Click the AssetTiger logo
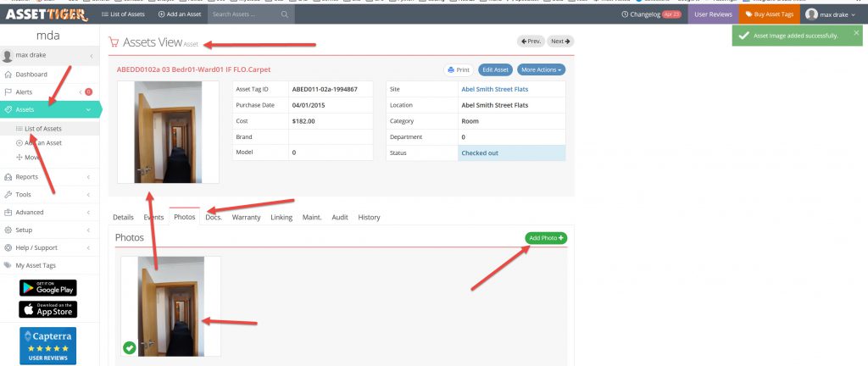The image size is (868, 366). pyautogui.click(x=44, y=14)
